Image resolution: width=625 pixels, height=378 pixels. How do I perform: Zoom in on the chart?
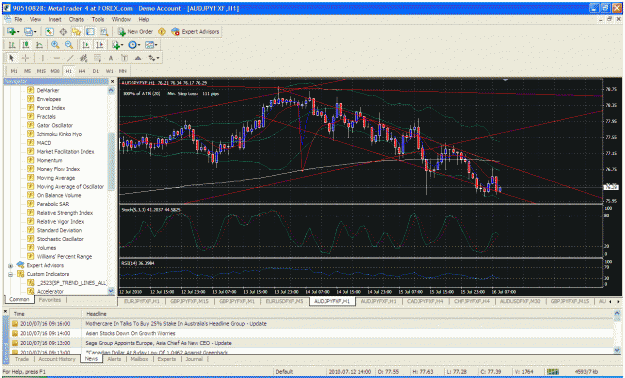(55, 45)
